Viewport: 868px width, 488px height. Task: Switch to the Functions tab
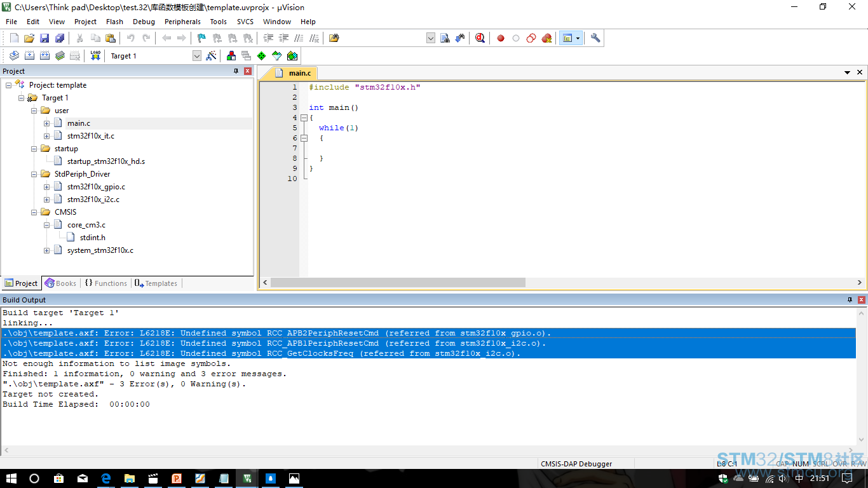click(105, 283)
